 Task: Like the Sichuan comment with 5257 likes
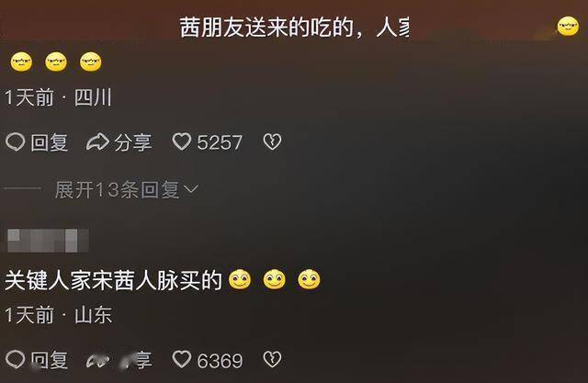pyautogui.click(x=182, y=142)
